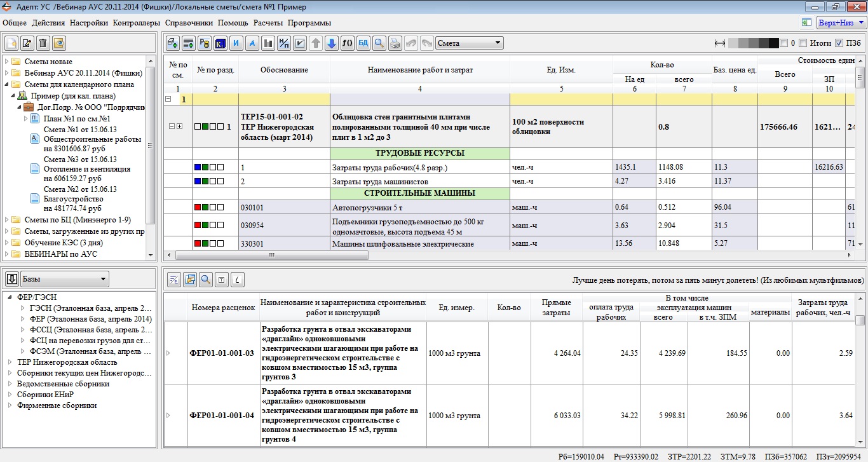The image size is (868, 462).
Task: Click the down-arrow icon beside Базы dropdown
Action: click(x=12, y=279)
